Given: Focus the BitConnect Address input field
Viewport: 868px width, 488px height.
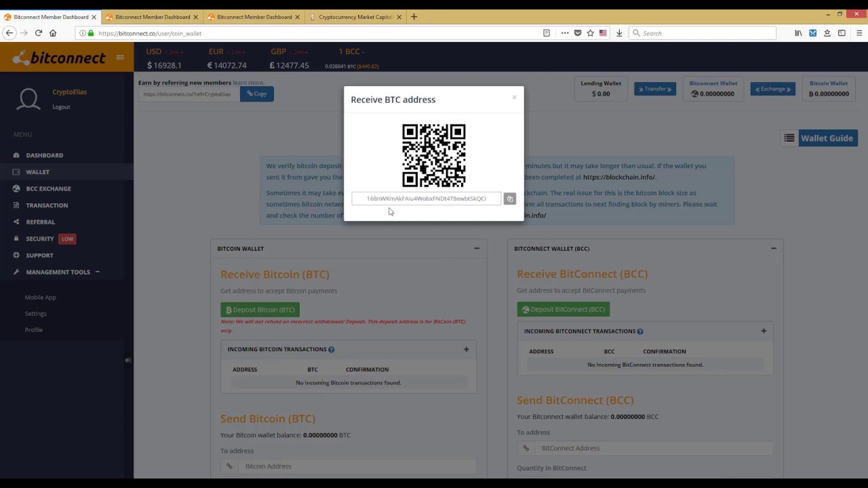Looking at the screenshot, I should tap(654, 448).
